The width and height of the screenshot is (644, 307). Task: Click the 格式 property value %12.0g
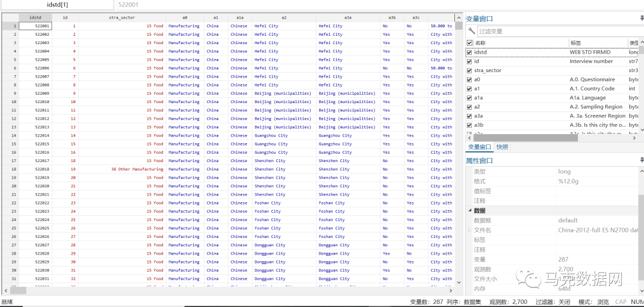click(568, 181)
